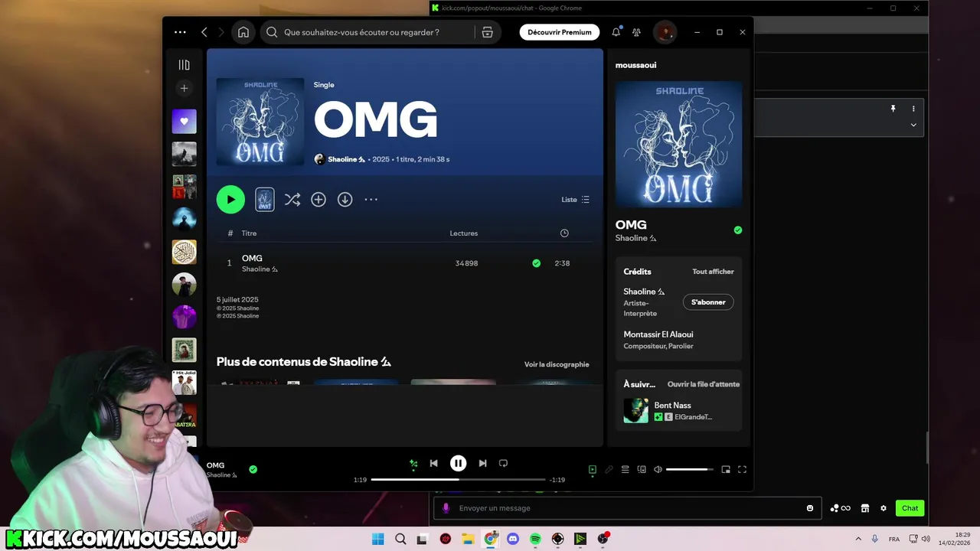The height and width of the screenshot is (551, 980).
Task: Mute volume with the speaker icon
Action: 658,470
